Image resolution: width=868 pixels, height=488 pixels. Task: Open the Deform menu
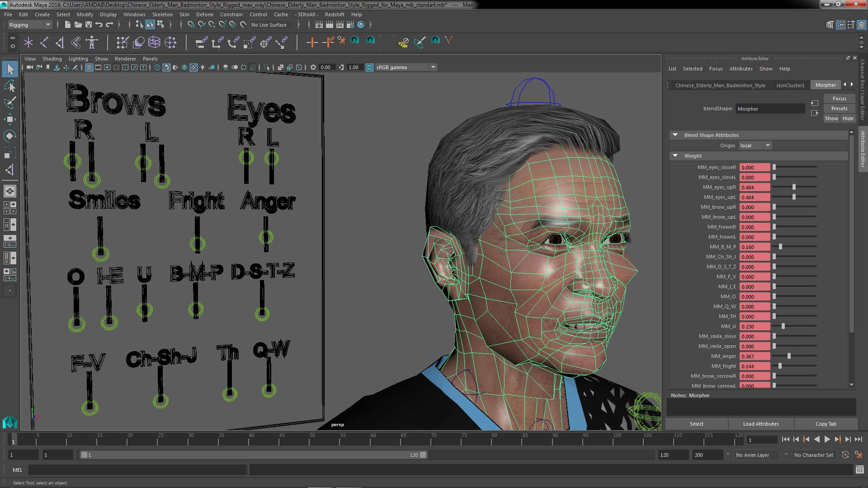point(204,14)
